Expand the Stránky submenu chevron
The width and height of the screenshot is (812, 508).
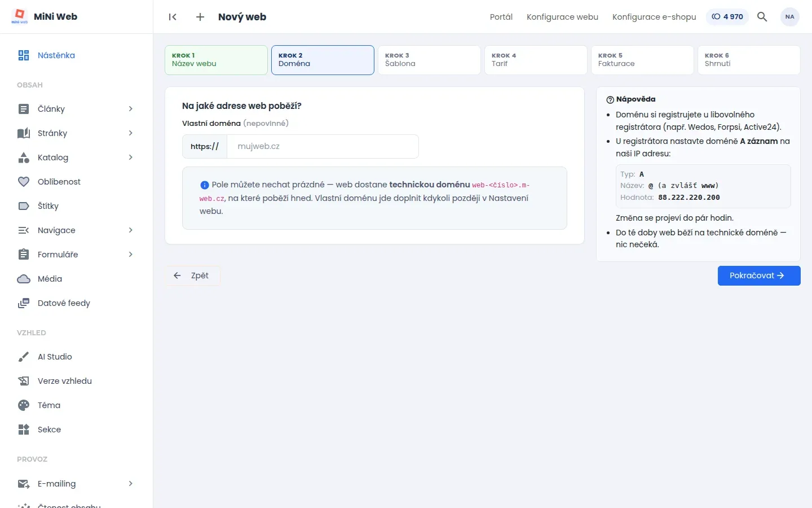coord(130,133)
